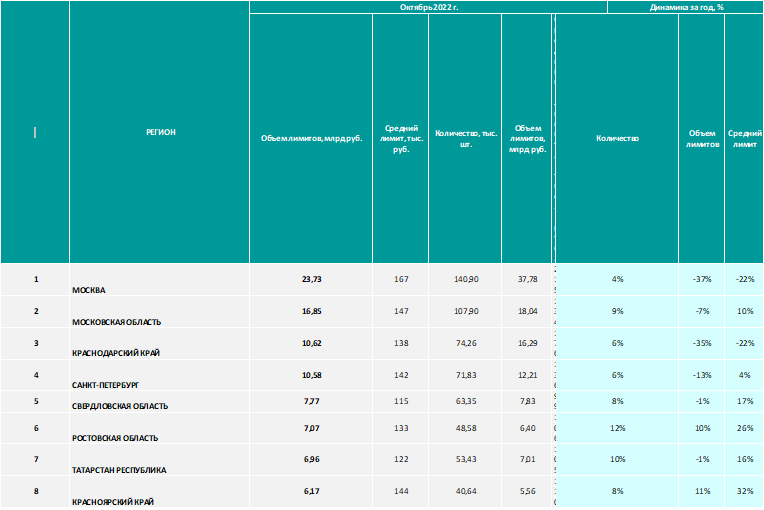This screenshot has width=764, height=510.
Task: Click the average limit 144 cell
Action: [x=401, y=492]
